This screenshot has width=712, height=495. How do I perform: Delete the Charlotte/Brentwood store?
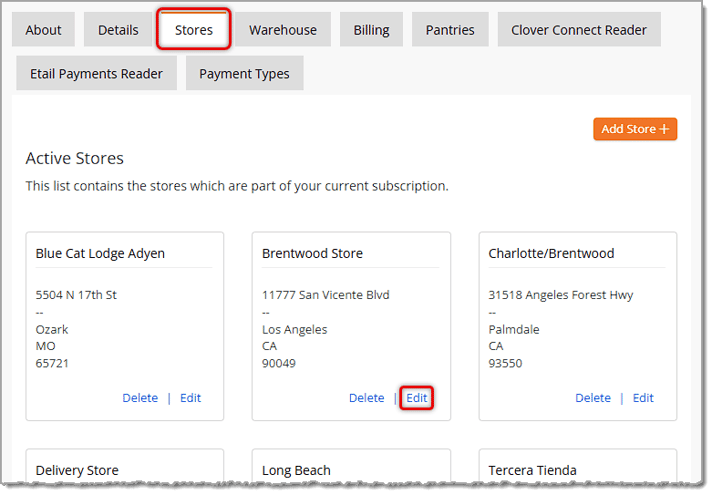click(x=593, y=398)
